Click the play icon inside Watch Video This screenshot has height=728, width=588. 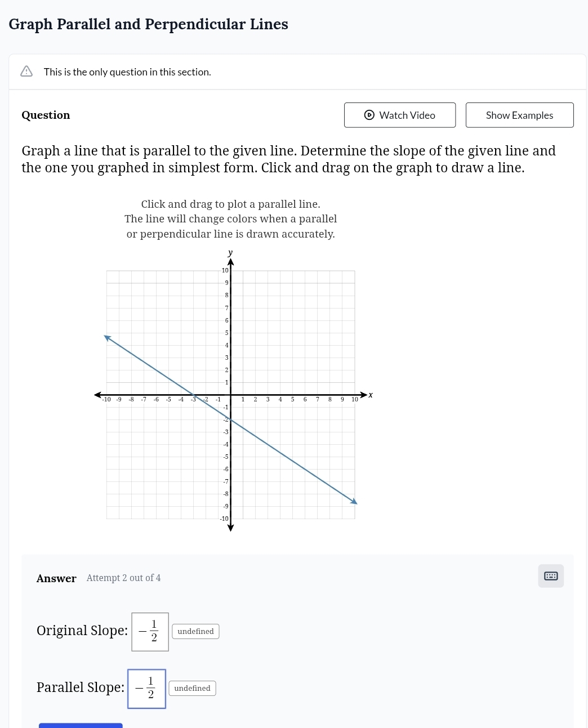point(369,115)
